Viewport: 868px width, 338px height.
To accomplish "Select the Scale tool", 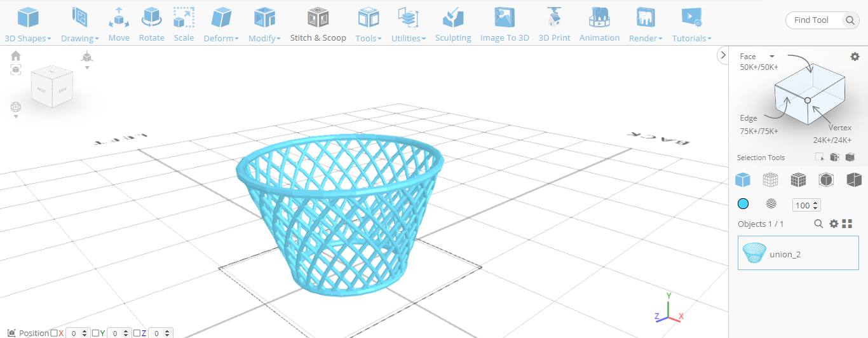I will (x=184, y=24).
